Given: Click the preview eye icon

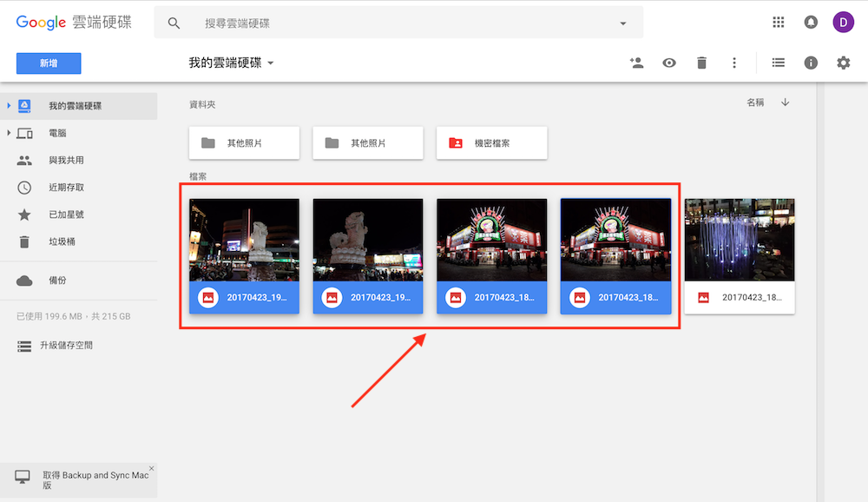Looking at the screenshot, I should click(x=668, y=63).
